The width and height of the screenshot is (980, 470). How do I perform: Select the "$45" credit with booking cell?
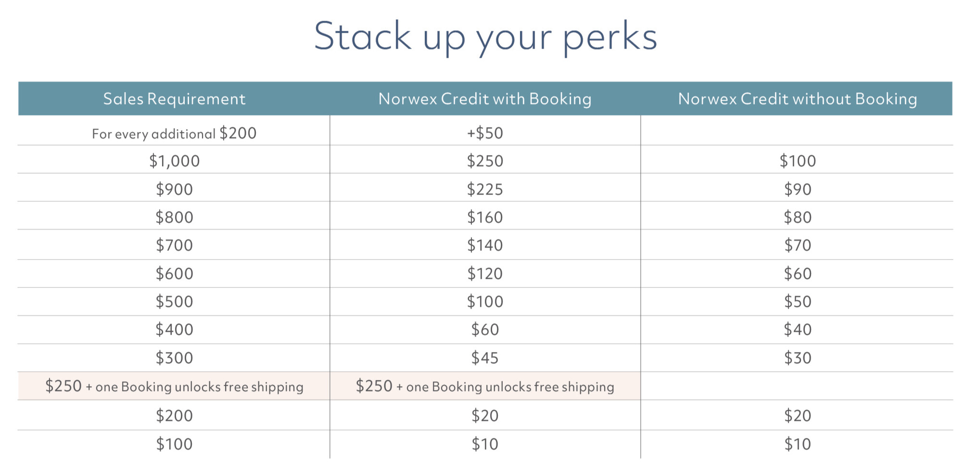point(485,358)
